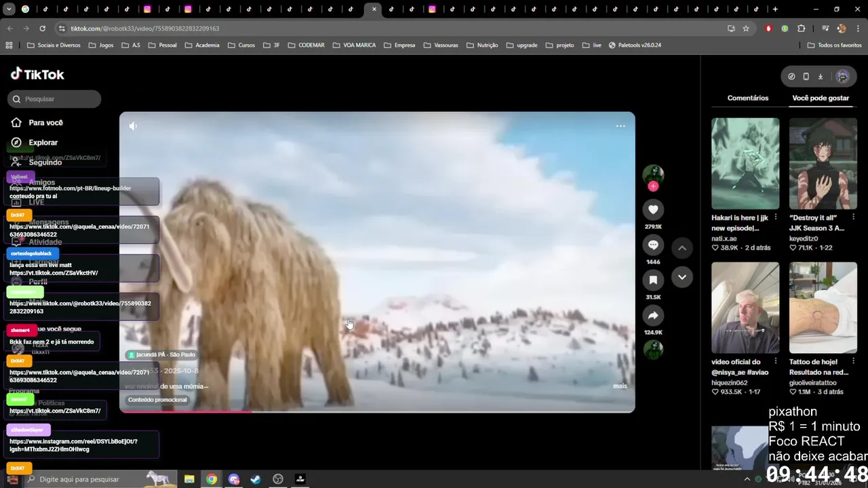Open the creator avatar beside video

tap(653, 174)
